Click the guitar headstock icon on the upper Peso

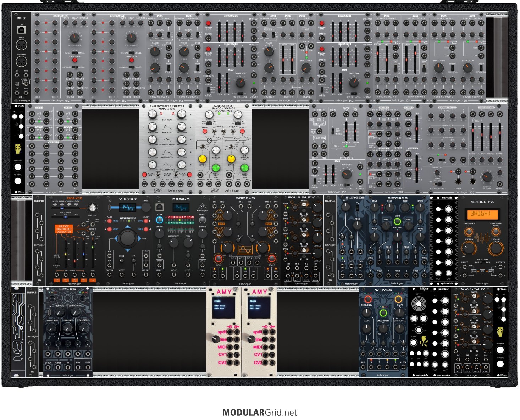(17, 149)
